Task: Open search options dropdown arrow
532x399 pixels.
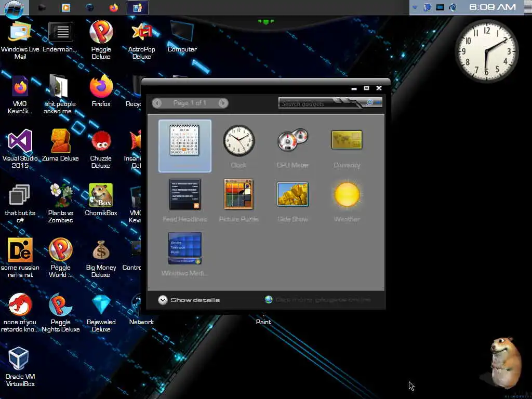Action: 378,102
